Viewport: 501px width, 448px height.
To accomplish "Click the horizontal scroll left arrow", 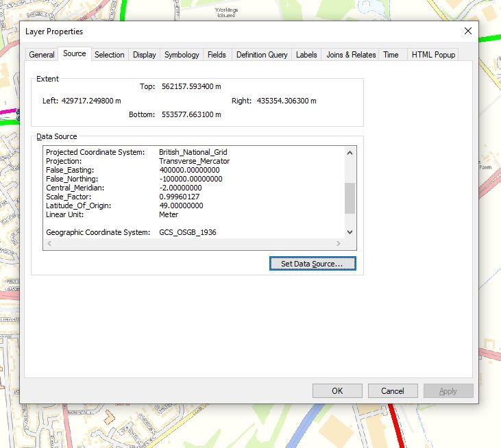I will tap(49, 244).
